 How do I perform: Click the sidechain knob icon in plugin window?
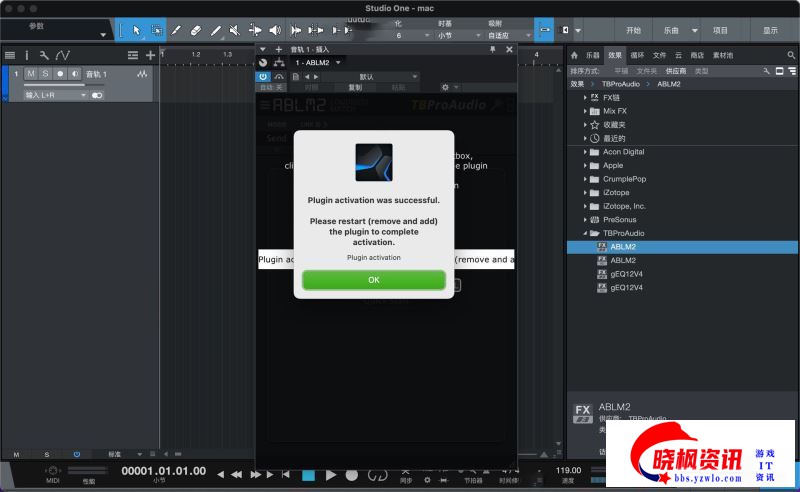tap(263, 62)
